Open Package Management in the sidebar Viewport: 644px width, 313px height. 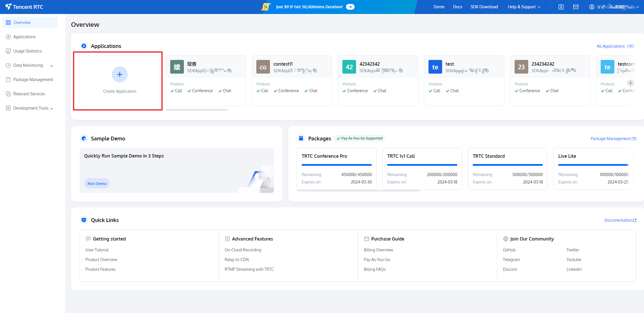tap(33, 79)
